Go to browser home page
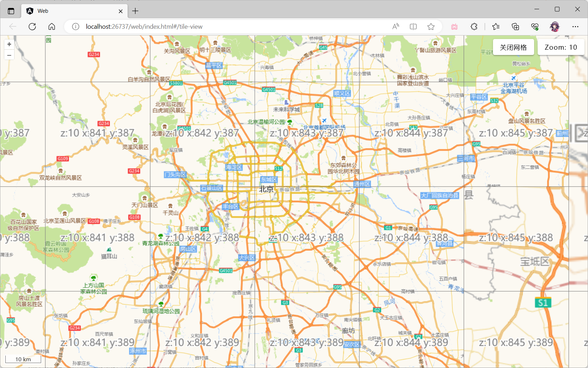The height and width of the screenshot is (368, 588). coord(52,27)
